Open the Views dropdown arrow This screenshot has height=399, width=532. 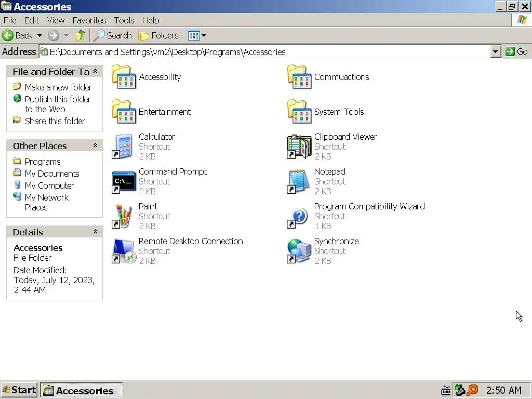204,35
